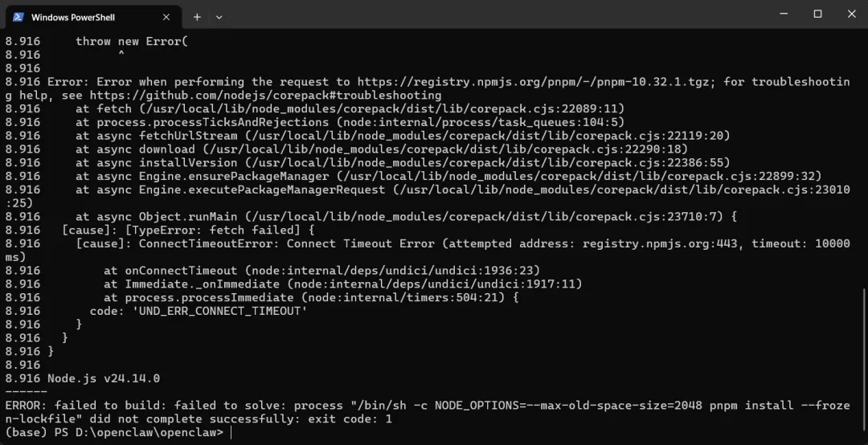Expand the new-tab profile dropdown chevron
The height and width of the screenshot is (445, 868).
tap(219, 17)
